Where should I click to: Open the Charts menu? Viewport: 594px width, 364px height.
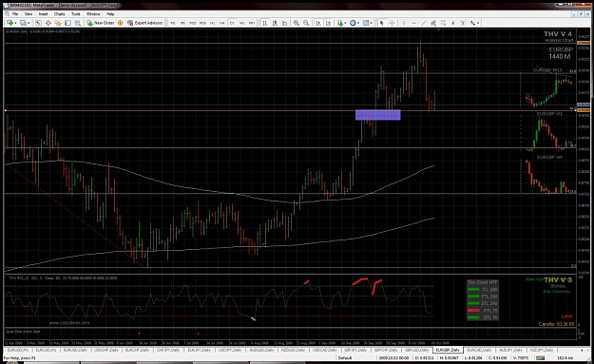click(x=60, y=13)
